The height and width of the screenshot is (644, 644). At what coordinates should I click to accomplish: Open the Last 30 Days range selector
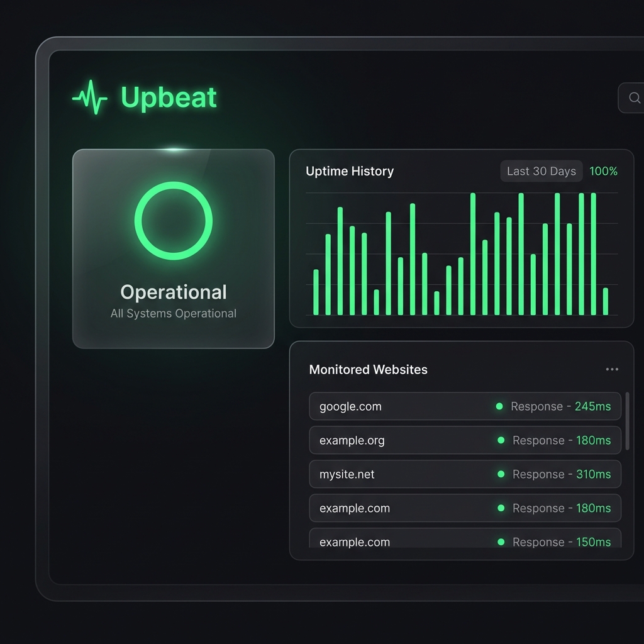[541, 171]
